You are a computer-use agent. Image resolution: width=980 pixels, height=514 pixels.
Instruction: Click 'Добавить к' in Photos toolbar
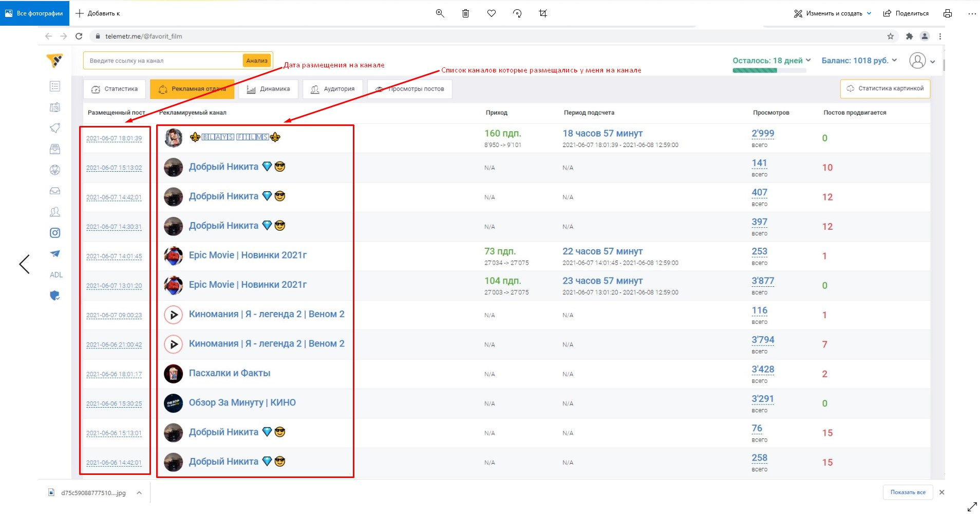98,13
